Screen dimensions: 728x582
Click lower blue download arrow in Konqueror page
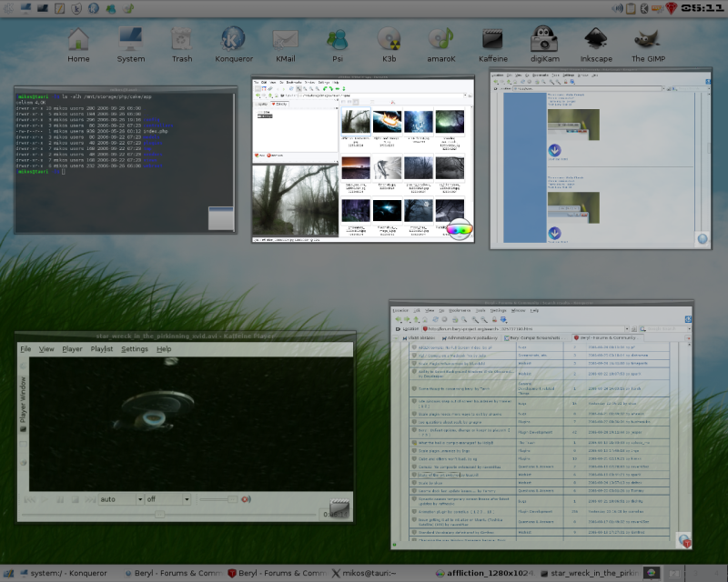[554, 233]
